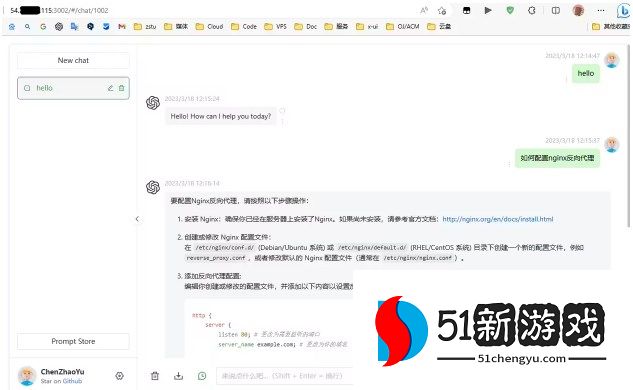Viewport: 633px width, 390px height.
Task: Expand the Code bookmark folder
Action: point(244,27)
